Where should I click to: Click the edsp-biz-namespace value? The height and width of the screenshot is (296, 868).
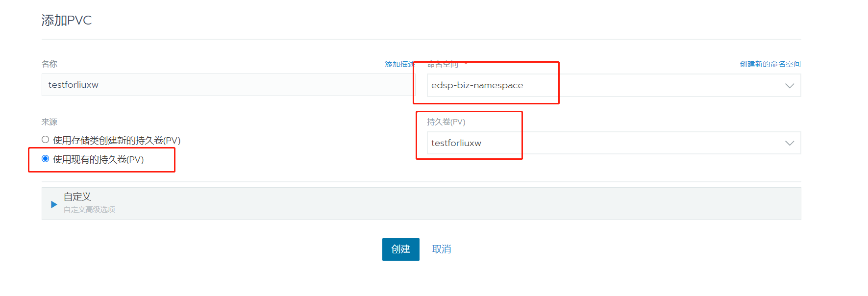(x=477, y=85)
